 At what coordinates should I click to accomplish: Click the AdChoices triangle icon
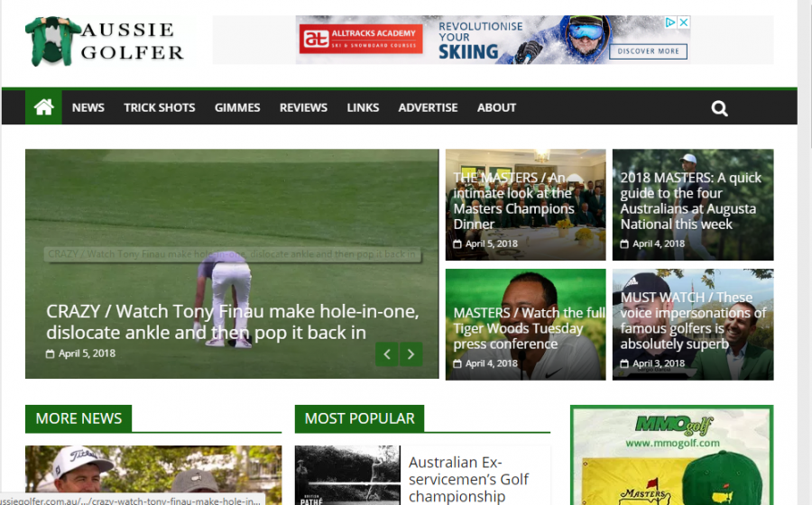click(670, 23)
